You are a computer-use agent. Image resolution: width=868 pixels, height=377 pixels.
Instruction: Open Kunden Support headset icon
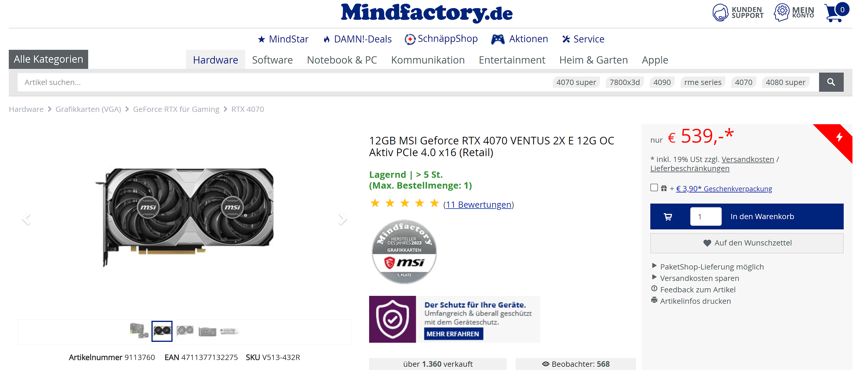click(720, 13)
